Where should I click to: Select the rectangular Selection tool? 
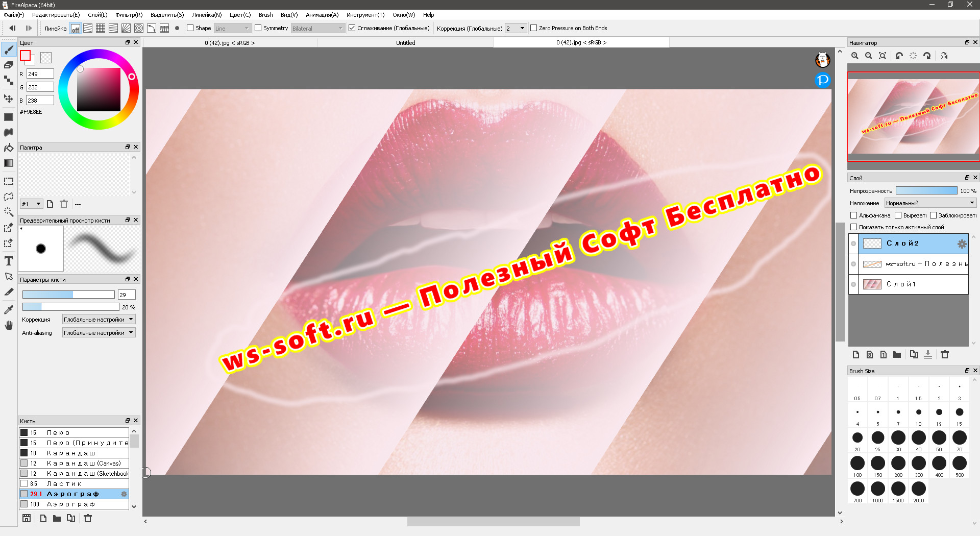coord(9,181)
